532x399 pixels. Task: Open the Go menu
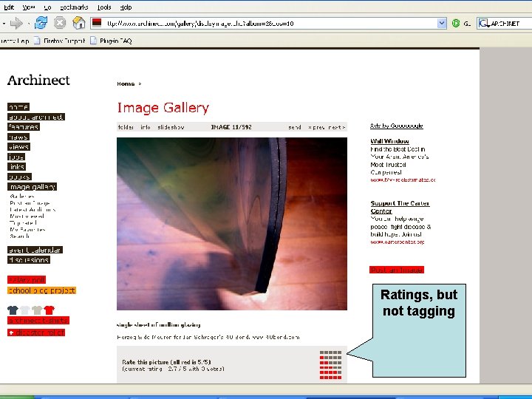pyautogui.click(x=47, y=7)
